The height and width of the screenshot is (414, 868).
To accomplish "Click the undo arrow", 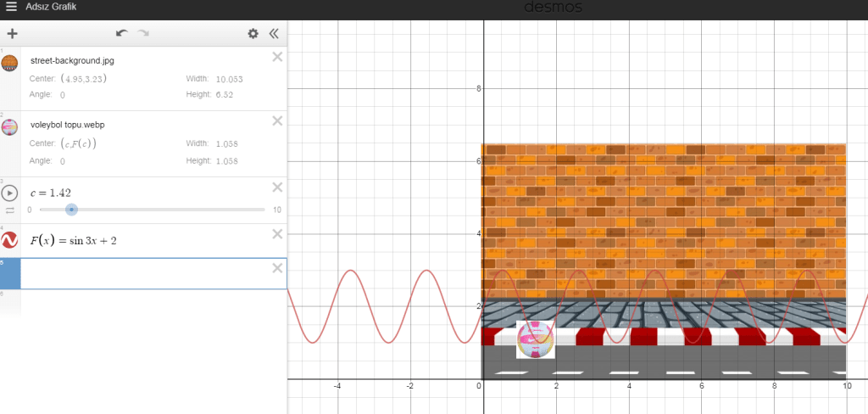I will (x=122, y=33).
